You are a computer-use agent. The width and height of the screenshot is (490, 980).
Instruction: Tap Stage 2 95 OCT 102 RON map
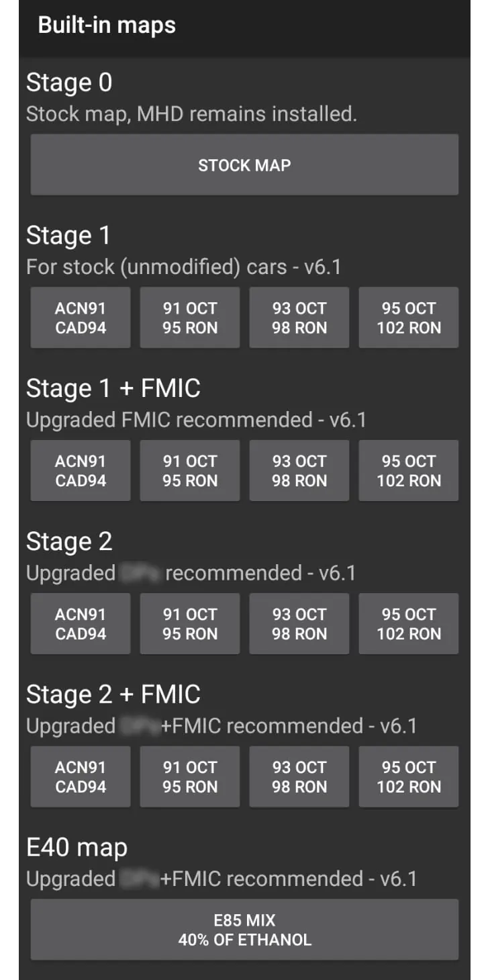(x=409, y=624)
